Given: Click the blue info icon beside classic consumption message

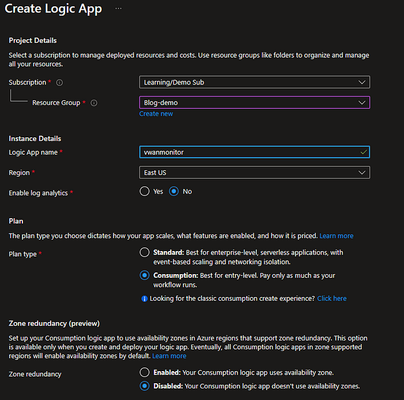Looking at the screenshot, I should coord(144,299).
